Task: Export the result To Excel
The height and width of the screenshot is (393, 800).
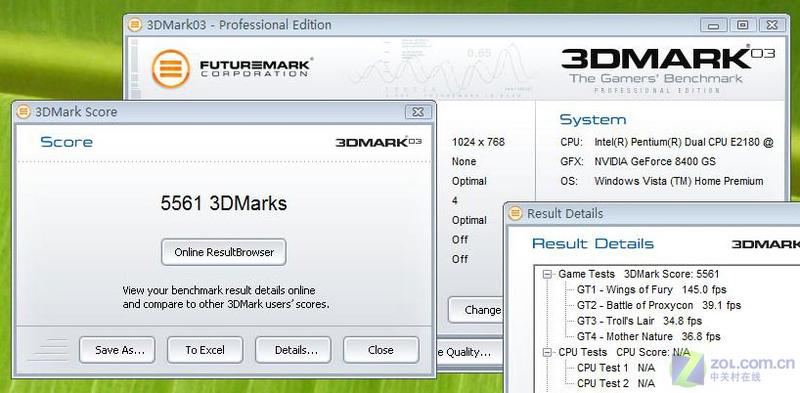Action: [205, 350]
